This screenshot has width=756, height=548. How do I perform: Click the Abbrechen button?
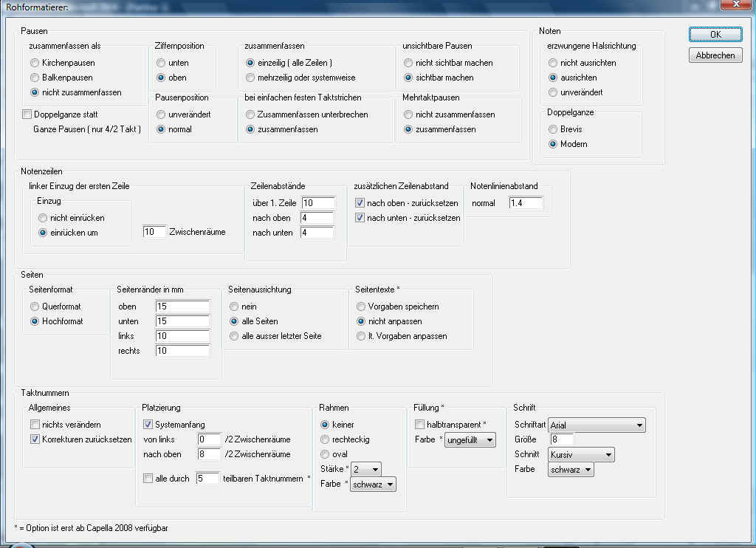(x=715, y=55)
